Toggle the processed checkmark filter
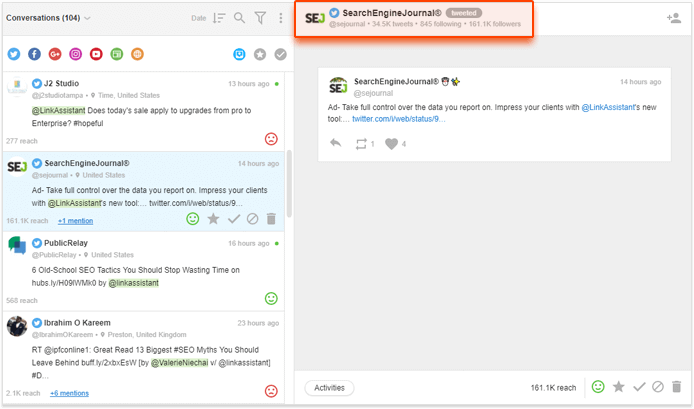The height and width of the screenshot is (409, 694). (281, 54)
